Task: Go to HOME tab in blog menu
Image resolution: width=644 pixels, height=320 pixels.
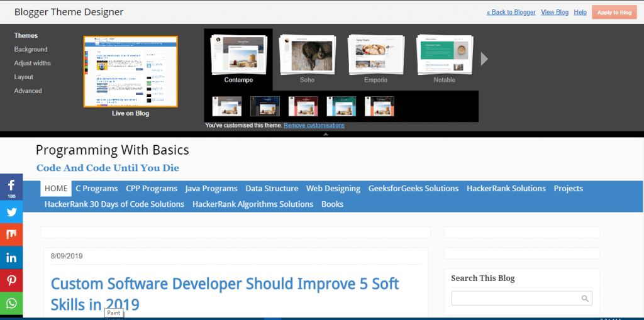Action: click(x=56, y=189)
